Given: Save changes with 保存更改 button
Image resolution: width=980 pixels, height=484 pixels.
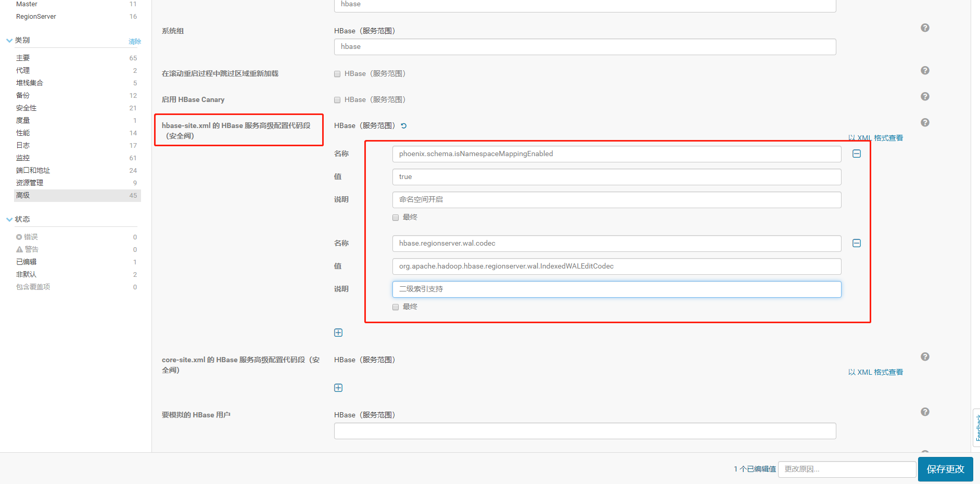Looking at the screenshot, I should [945, 469].
